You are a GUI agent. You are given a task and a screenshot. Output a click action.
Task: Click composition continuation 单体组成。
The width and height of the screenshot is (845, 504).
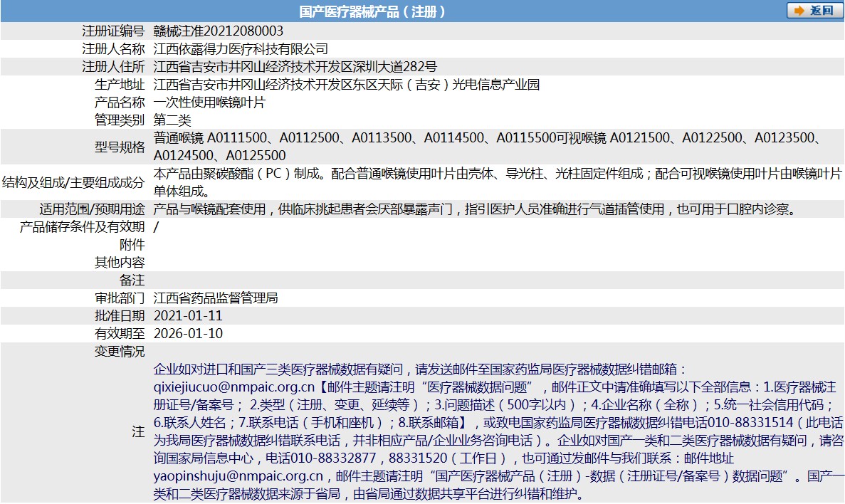pyautogui.click(x=182, y=191)
